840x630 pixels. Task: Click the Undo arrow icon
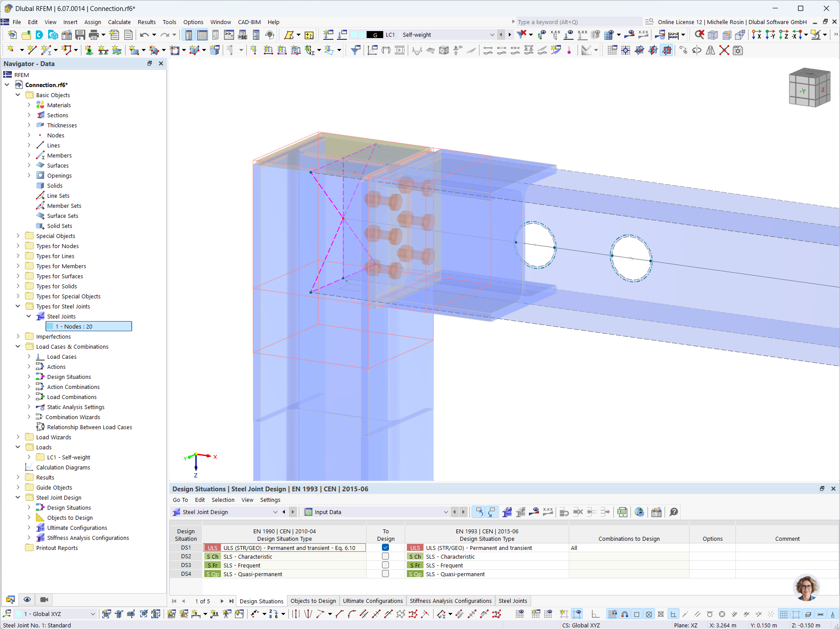point(144,35)
